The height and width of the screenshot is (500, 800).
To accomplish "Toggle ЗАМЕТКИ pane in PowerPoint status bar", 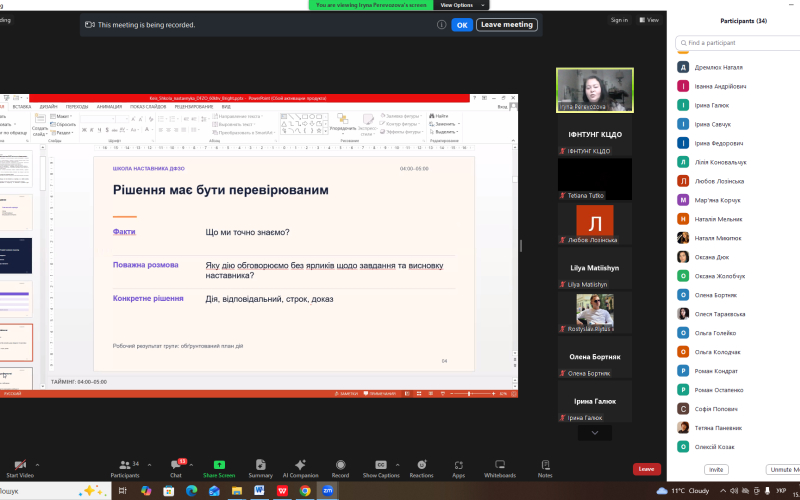I will pos(346,394).
